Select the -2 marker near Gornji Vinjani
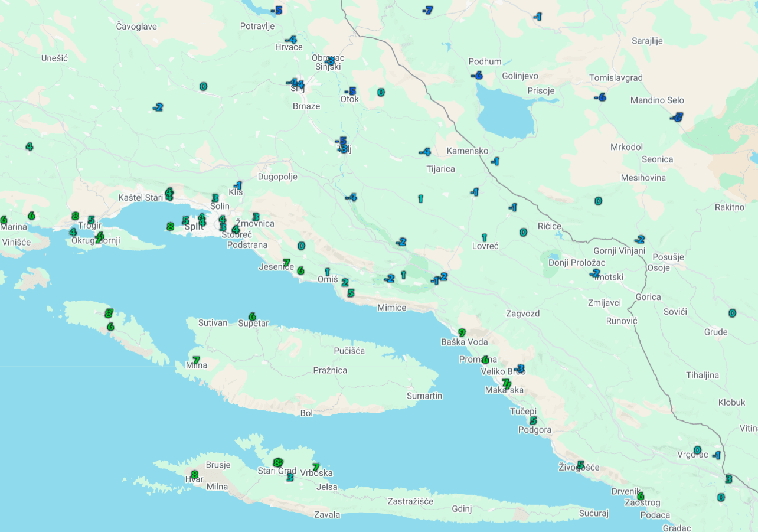Viewport: 758px width, 532px height. [x=639, y=239]
